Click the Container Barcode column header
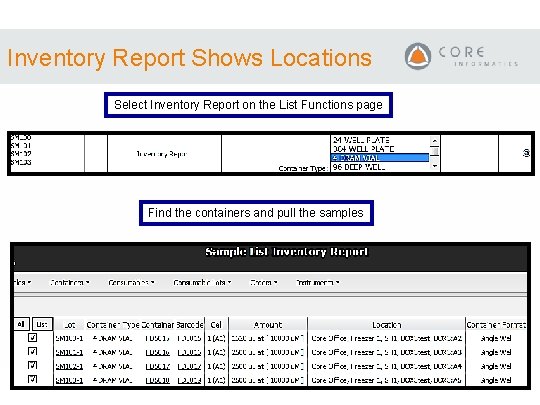Viewport: 540px width, 405px height. point(173,325)
